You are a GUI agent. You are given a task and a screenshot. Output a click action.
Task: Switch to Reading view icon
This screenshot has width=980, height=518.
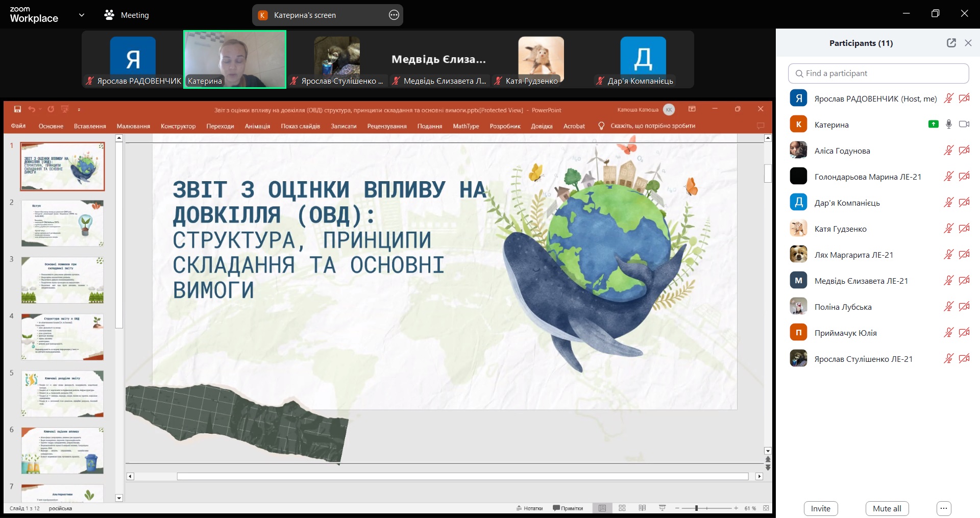coord(642,508)
